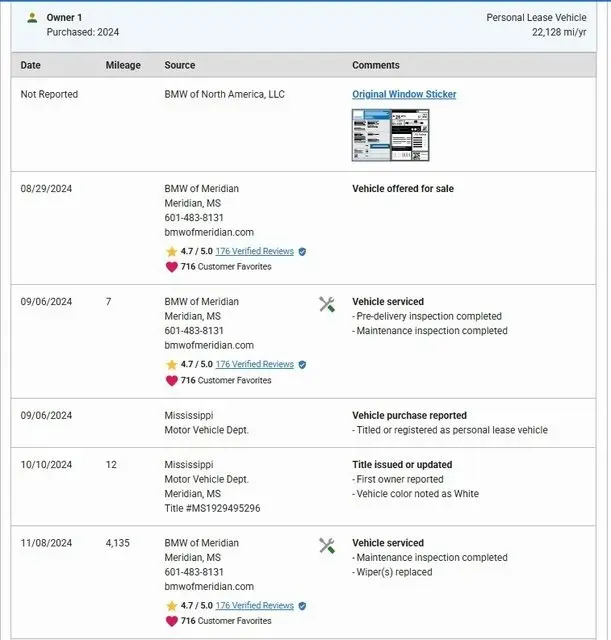Click the Mileage column header
This screenshot has height=640, width=611.
[123, 65]
